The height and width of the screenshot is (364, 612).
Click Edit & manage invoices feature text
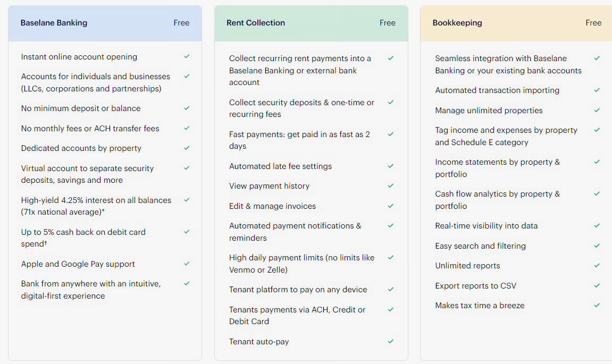(x=272, y=206)
